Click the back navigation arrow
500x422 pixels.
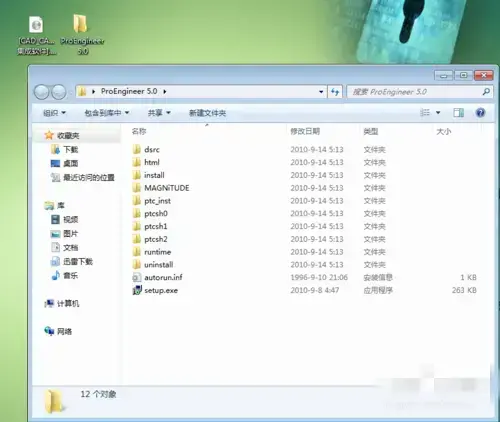[42, 92]
